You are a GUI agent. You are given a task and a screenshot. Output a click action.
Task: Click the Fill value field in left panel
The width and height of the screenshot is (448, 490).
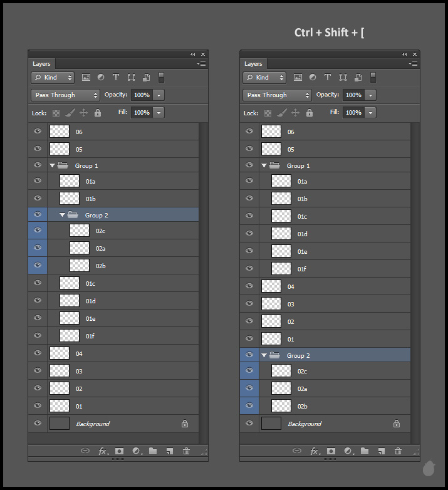pos(141,113)
